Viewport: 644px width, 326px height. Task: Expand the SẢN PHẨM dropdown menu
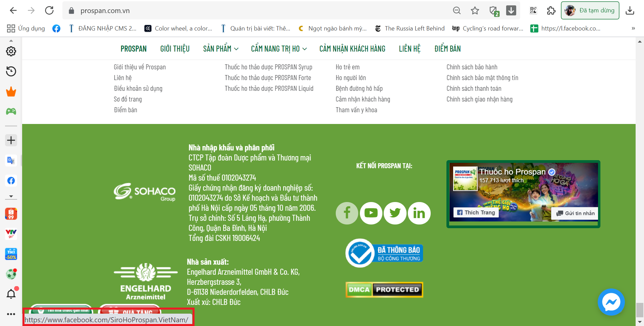[221, 49]
